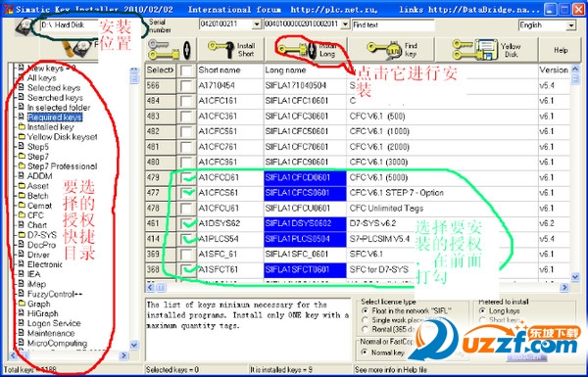Click the Maintenance item icon
The height and width of the screenshot is (377, 588).
(22, 333)
